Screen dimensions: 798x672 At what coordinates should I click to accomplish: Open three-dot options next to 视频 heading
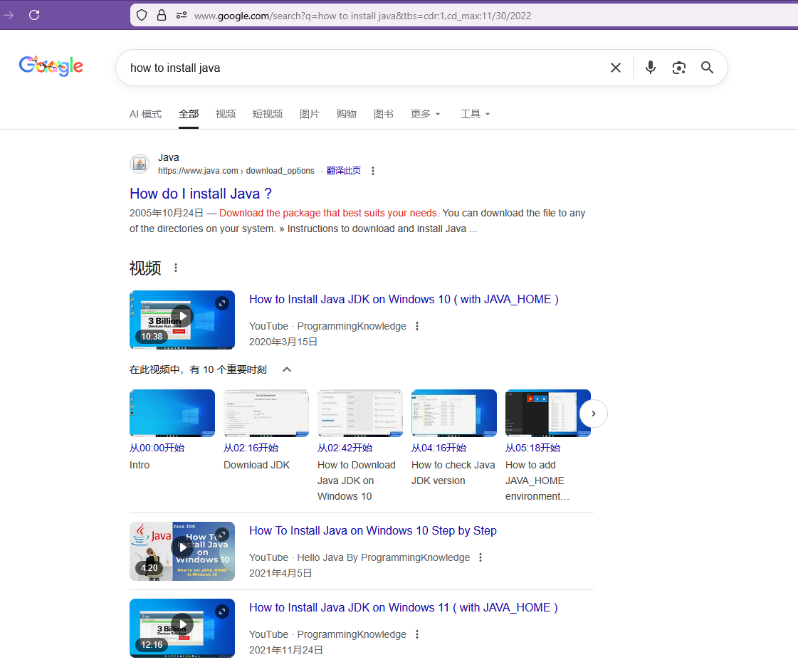[176, 268]
